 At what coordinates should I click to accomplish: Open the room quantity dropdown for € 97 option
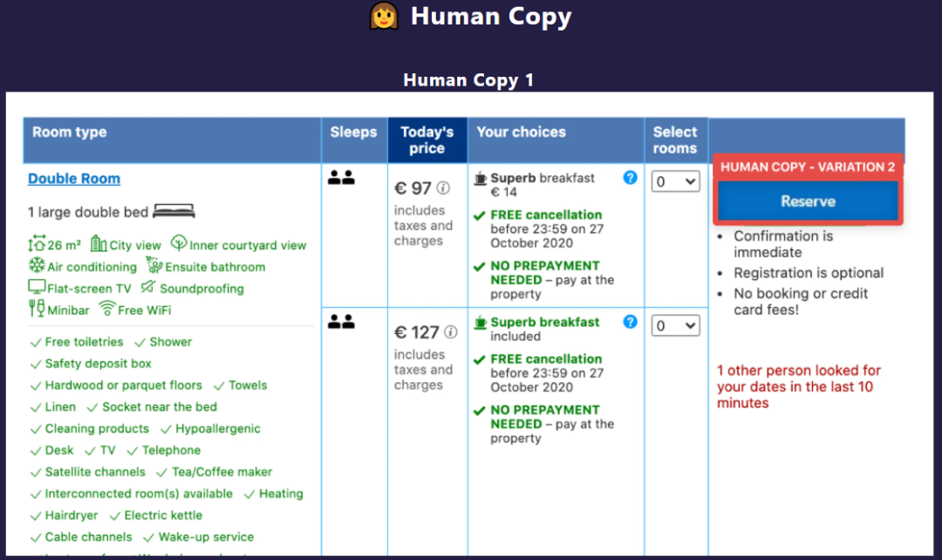pyautogui.click(x=676, y=181)
